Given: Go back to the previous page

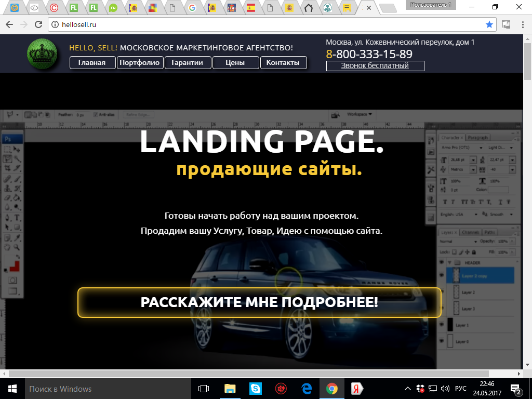Looking at the screenshot, I should 9,24.
